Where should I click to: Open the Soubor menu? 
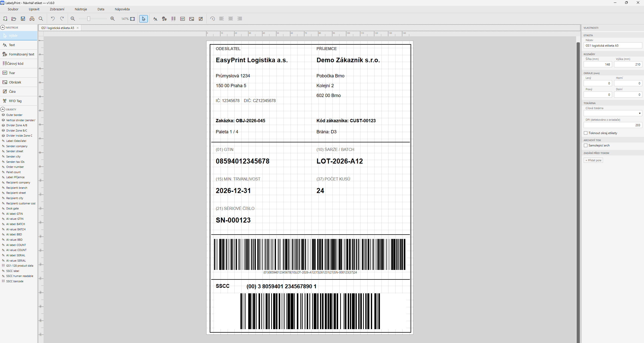tap(13, 9)
